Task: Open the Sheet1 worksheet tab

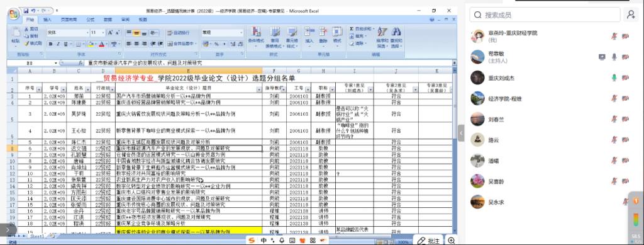Action: coord(37,236)
